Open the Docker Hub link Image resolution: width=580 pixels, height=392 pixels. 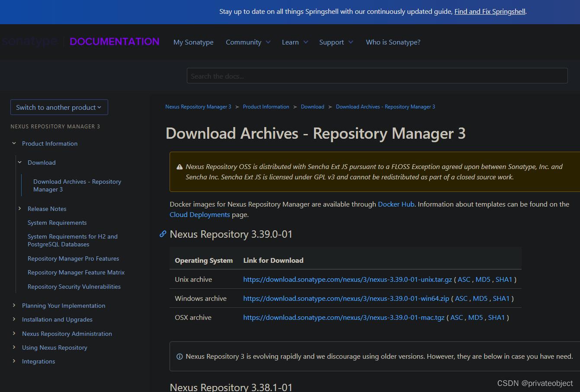click(x=396, y=204)
